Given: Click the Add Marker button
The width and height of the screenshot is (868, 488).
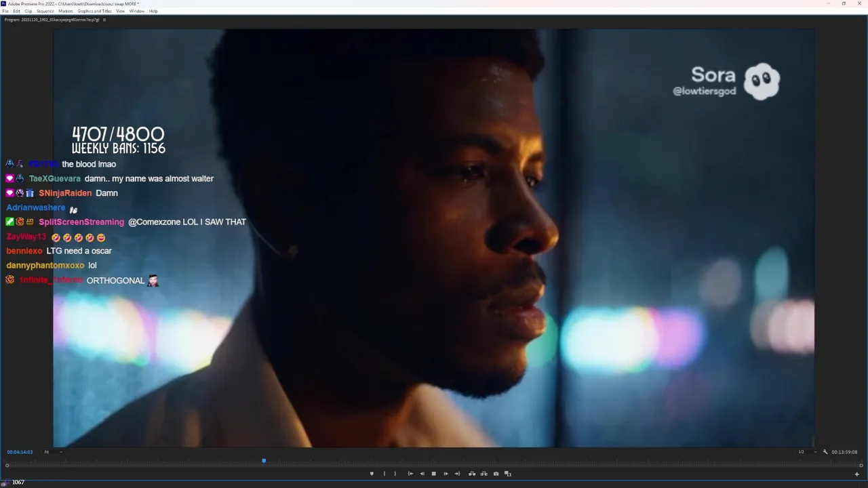Looking at the screenshot, I should pyautogui.click(x=372, y=474).
